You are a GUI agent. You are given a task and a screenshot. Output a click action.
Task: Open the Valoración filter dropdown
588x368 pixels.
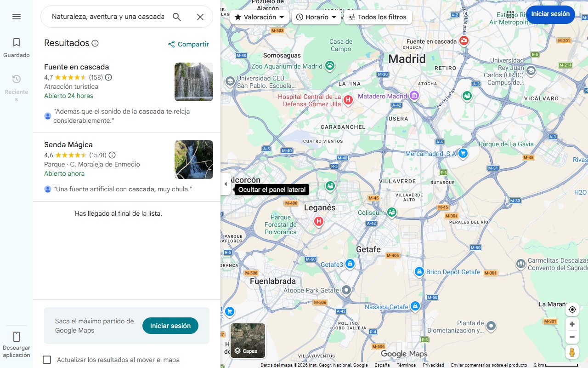coord(259,17)
